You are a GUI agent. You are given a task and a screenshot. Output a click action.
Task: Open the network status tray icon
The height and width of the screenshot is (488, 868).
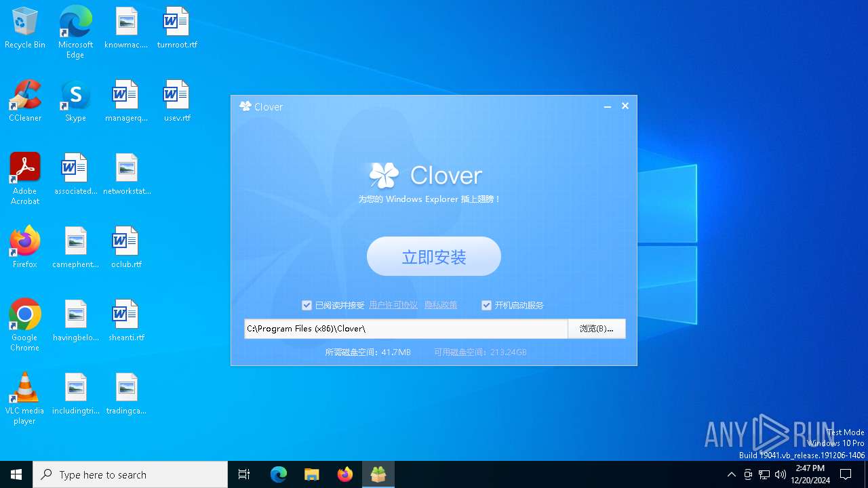click(764, 474)
